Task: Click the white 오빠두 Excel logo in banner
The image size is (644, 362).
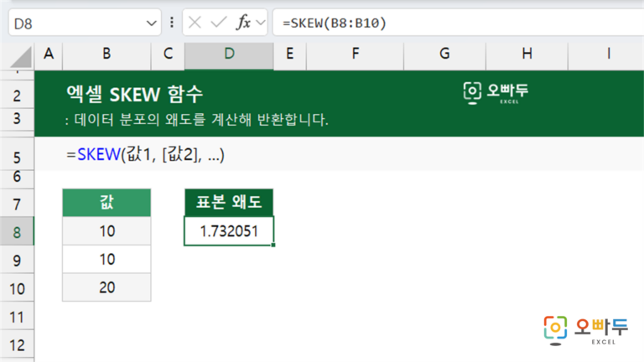Action: tap(496, 93)
